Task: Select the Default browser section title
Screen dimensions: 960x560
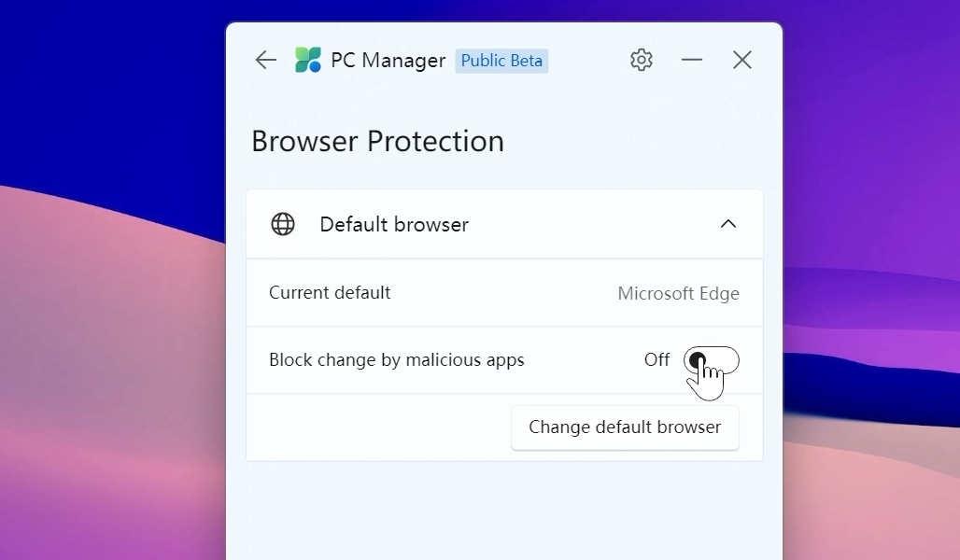Action: pyautogui.click(x=393, y=224)
